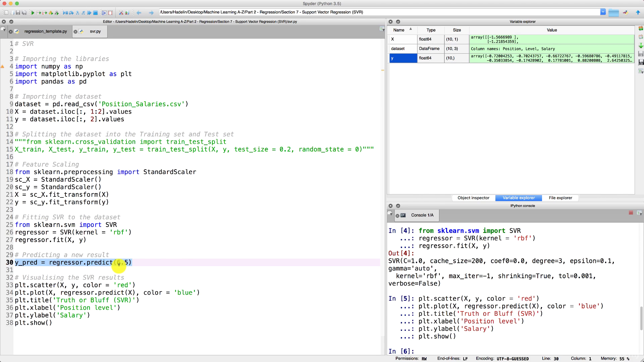Run cell and advance to next

45,13
